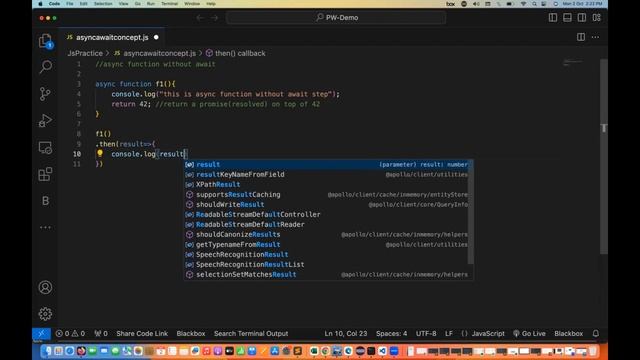Toggle the secondary sidebar visibility

[x=582, y=18]
